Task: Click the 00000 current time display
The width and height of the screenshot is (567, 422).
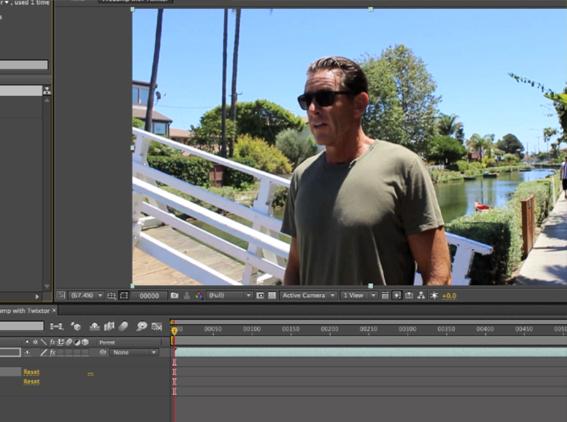Action: click(149, 296)
